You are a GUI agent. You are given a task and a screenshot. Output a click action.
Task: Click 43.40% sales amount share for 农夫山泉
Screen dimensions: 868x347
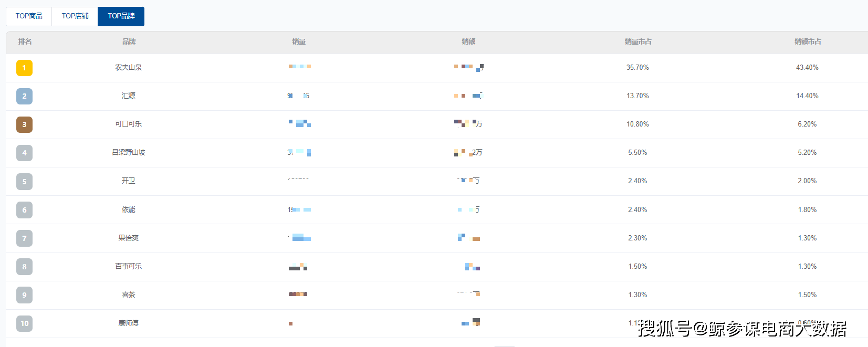(x=807, y=68)
